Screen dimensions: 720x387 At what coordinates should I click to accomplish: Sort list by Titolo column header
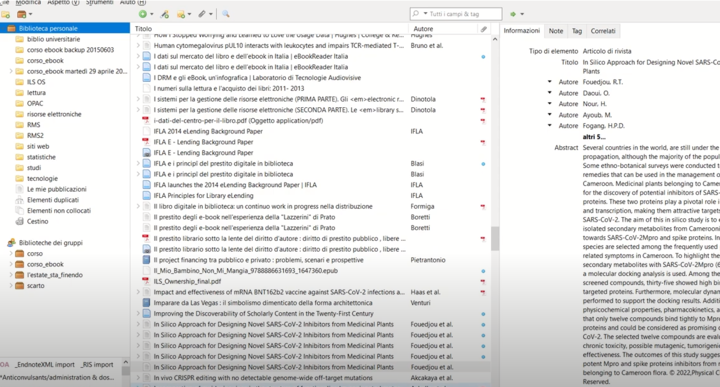269,28
